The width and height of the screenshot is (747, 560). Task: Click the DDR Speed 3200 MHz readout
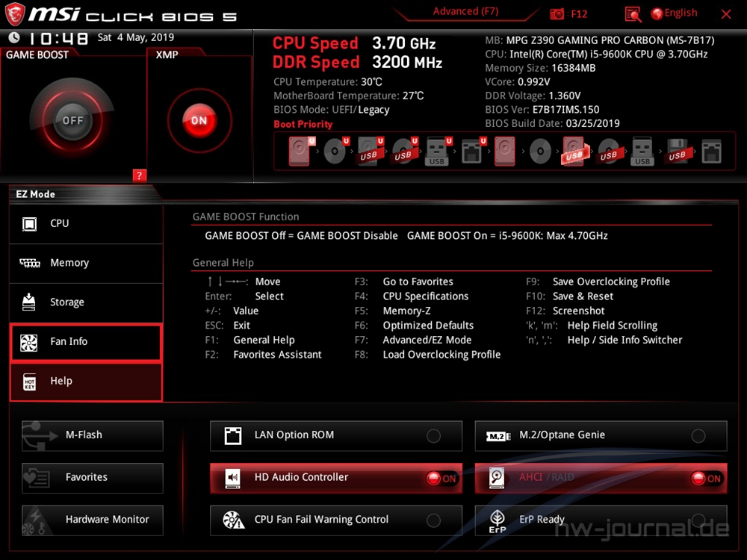(x=357, y=63)
